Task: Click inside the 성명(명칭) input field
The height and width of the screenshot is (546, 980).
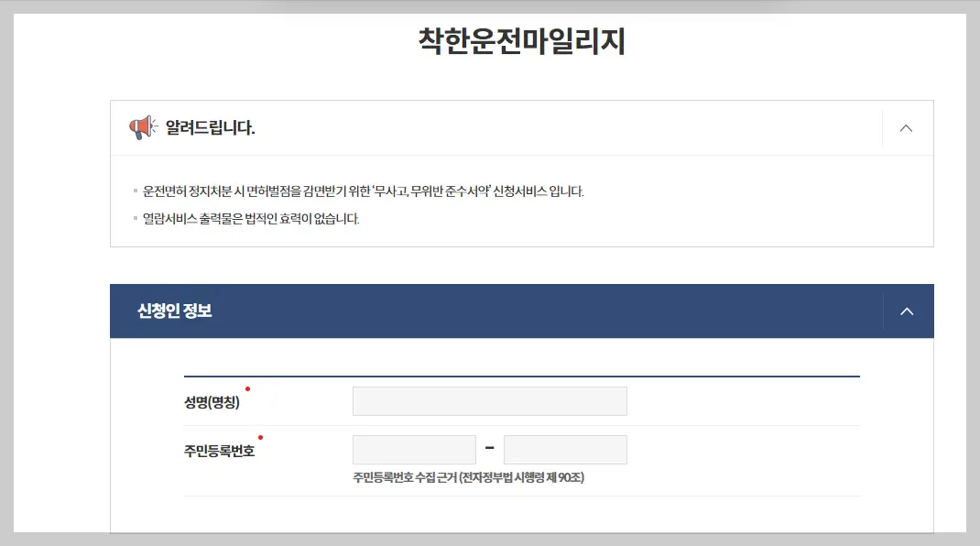Action: pos(489,400)
